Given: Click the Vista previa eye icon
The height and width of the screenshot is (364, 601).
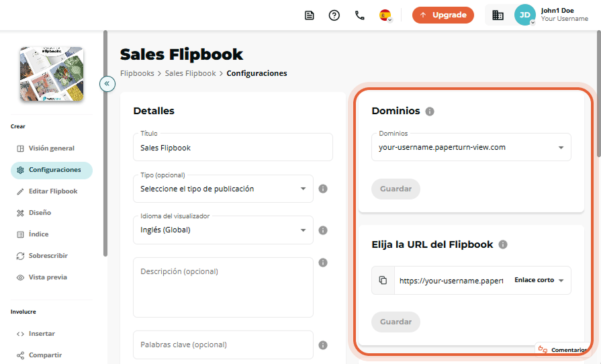Looking at the screenshot, I should coord(20,277).
